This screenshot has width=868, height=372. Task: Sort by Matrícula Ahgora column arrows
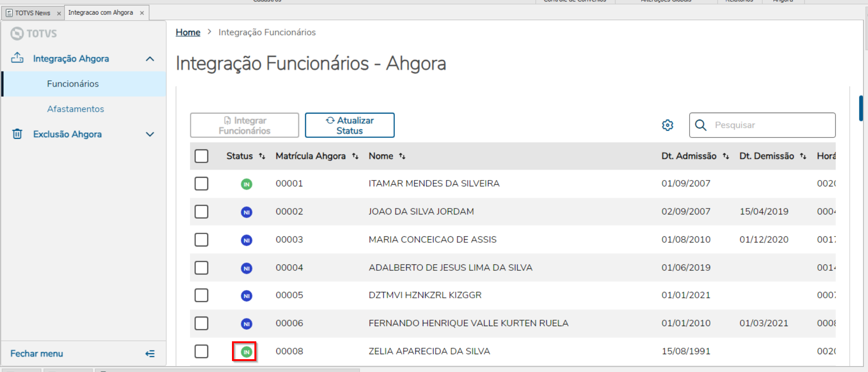click(x=356, y=156)
